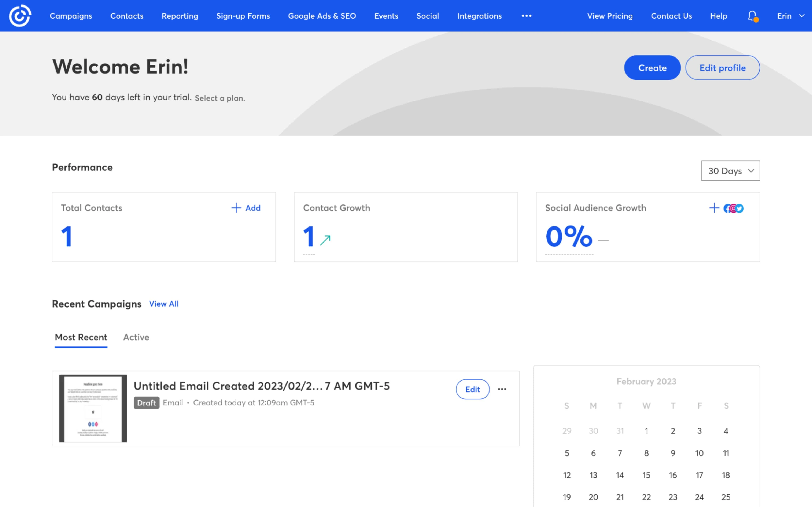The image size is (812, 507).
Task: Select the Most Recent tab
Action: pyautogui.click(x=81, y=337)
